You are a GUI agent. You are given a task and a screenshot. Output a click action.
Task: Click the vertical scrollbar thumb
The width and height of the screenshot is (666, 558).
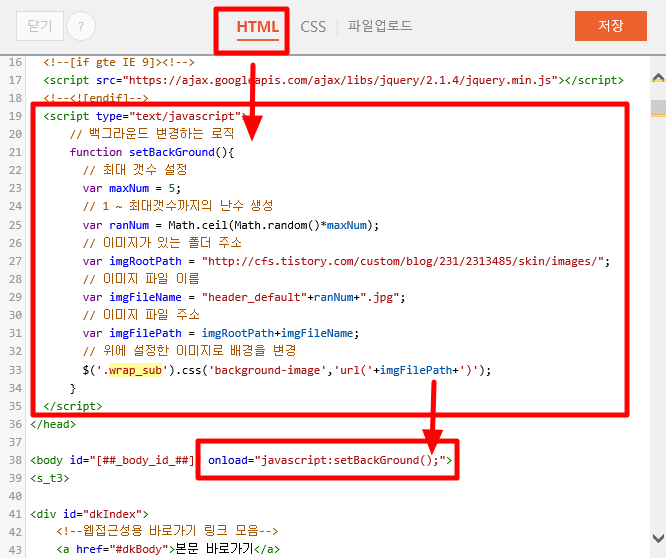(x=658, y=108)
